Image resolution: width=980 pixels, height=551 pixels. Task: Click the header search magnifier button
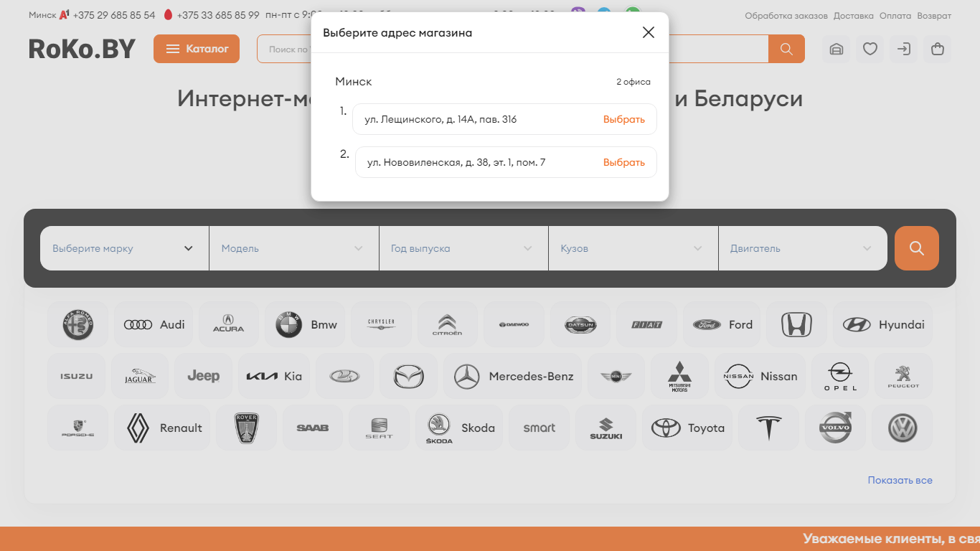tap(786, 49)
